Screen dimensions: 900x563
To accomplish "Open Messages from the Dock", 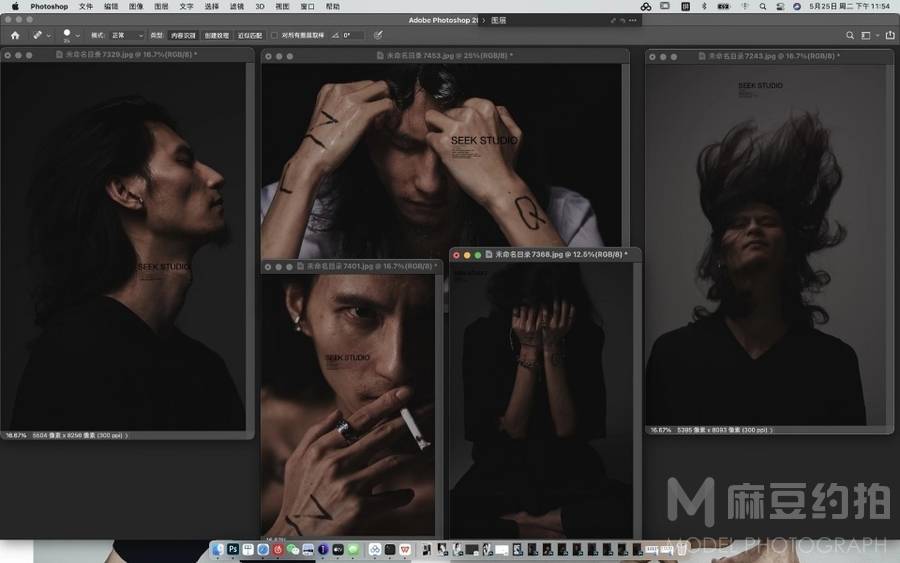I will pyautogui.click(x=353, y=550).
